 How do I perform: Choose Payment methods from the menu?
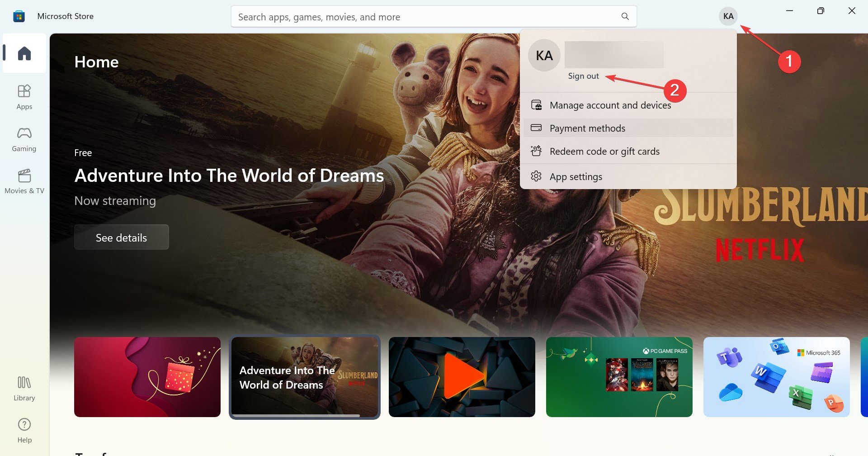628,128
